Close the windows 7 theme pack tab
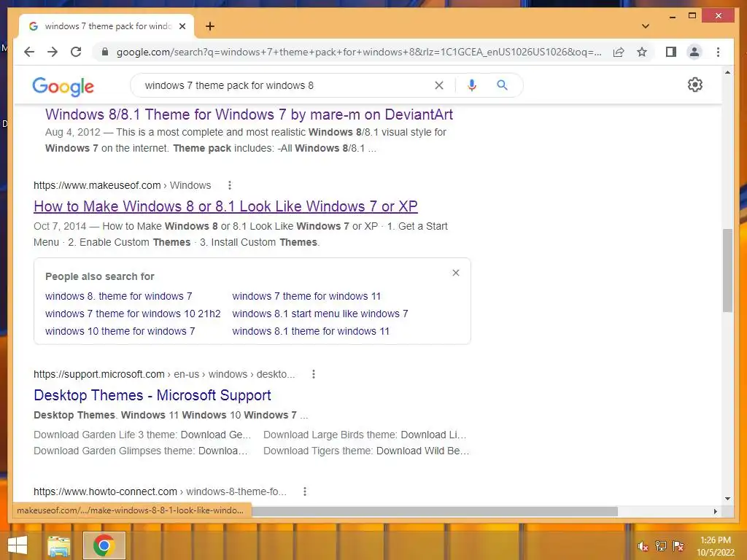 click(x=182, y=26)
